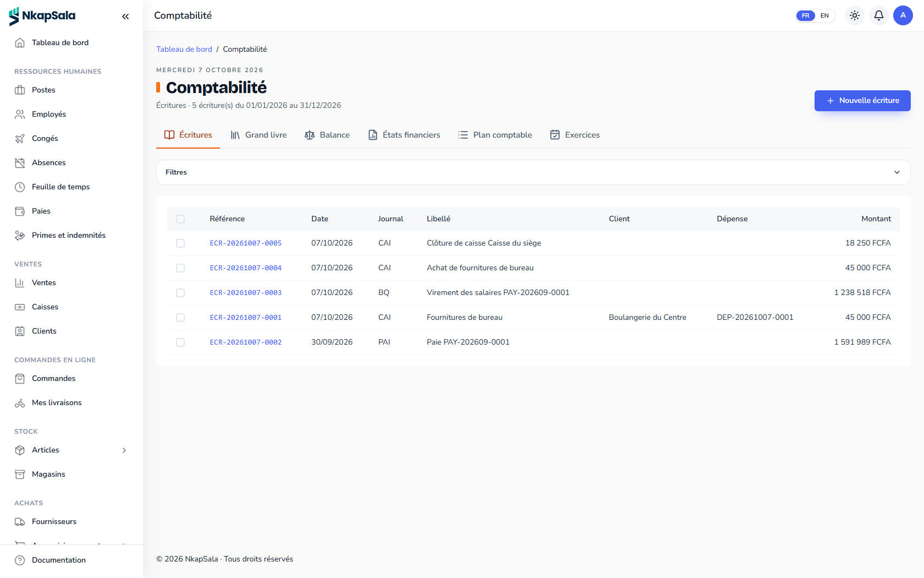Viewport: 924px width, 578px height.
Task: Open Caisses in sidebar
Action: [x=45, y=307]
